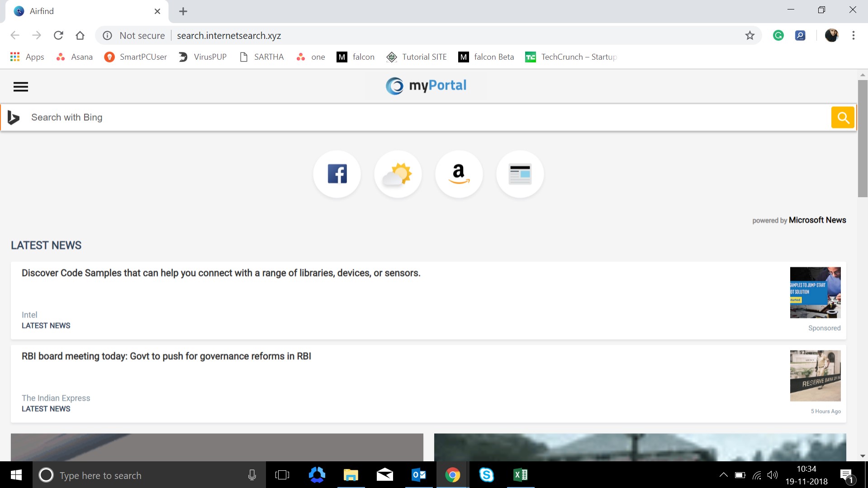Open Chrome's three-dot menu
The height and width of the screenshot is (488, 868).
click(x=854, y=35)
